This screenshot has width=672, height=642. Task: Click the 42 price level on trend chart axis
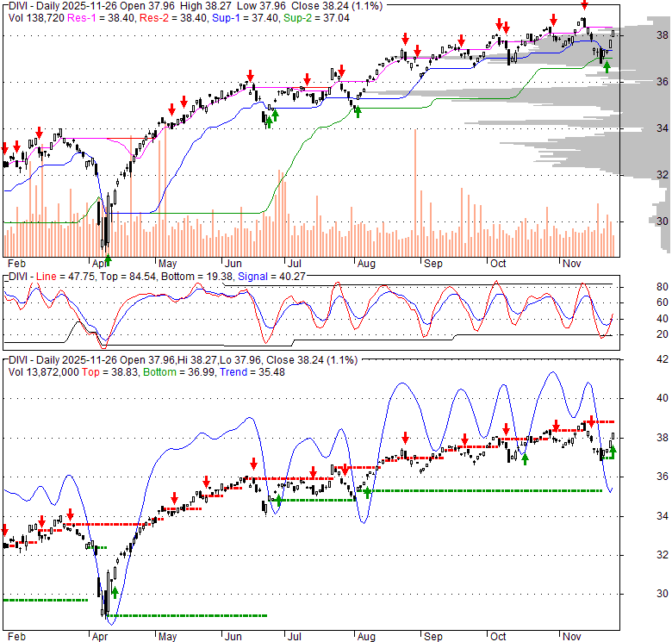pos(663,359)
